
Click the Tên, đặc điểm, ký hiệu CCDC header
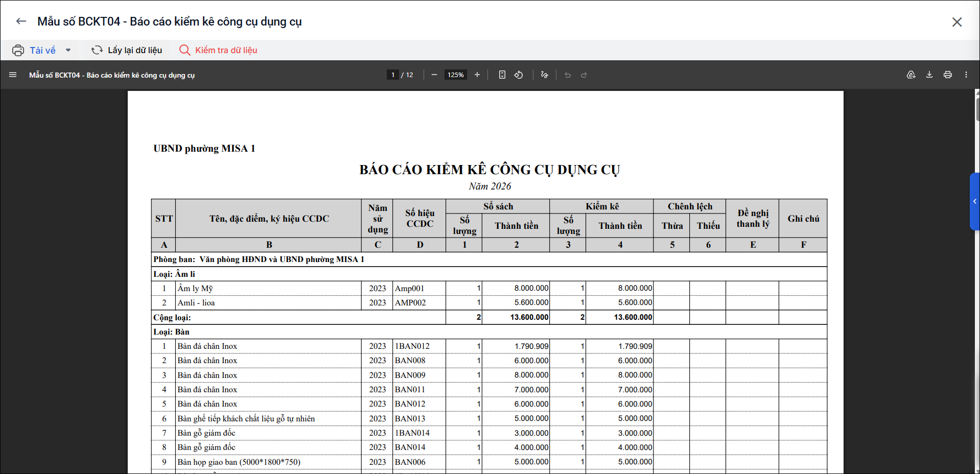(x=269, y=219)
